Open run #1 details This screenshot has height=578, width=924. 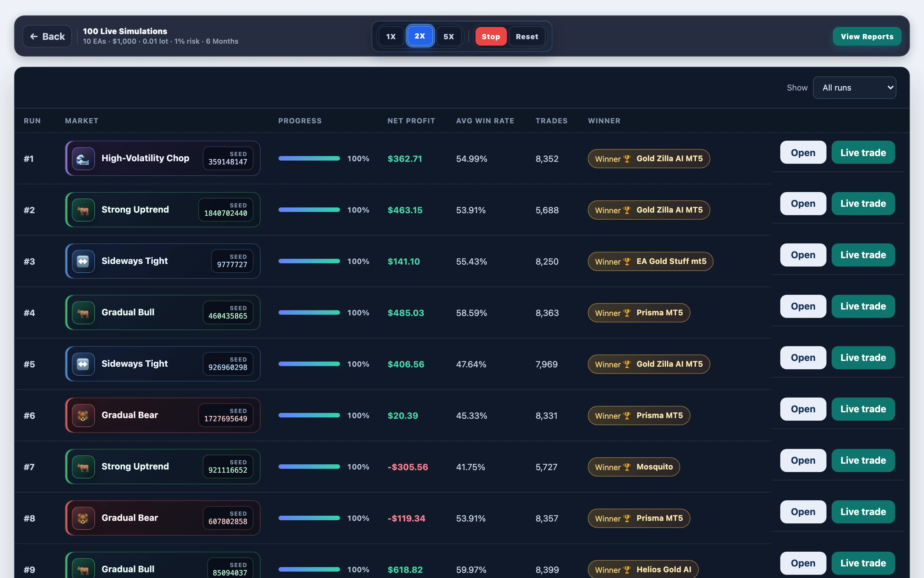tap(803, 152)
